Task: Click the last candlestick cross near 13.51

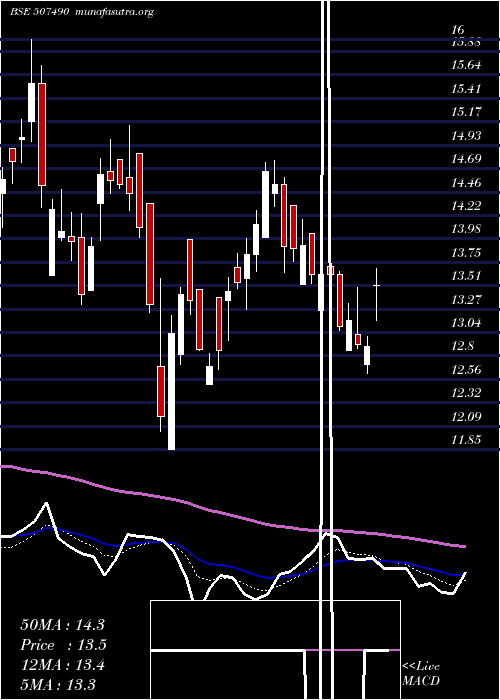Action: click(376, 285)
